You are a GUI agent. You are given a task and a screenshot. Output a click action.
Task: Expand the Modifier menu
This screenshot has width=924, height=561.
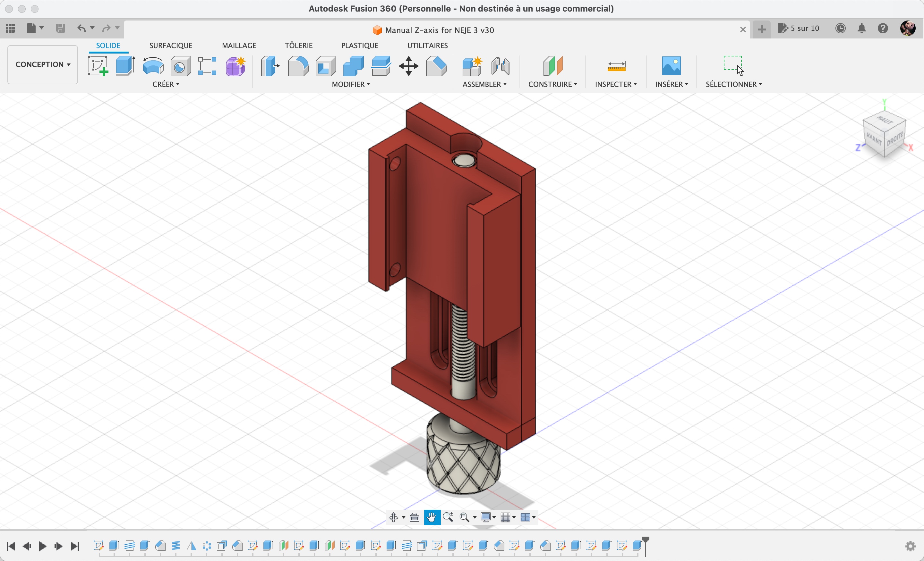351,84
